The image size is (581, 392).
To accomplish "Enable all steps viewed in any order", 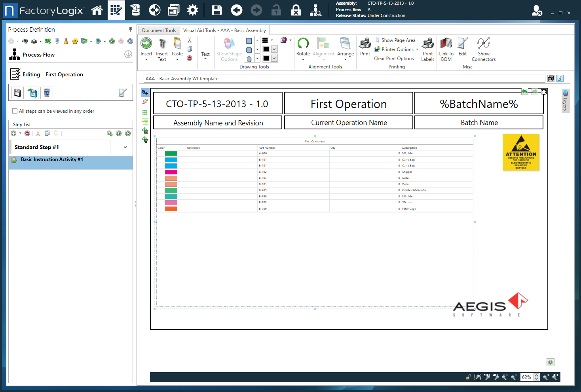I will click(x=15, y=111).
